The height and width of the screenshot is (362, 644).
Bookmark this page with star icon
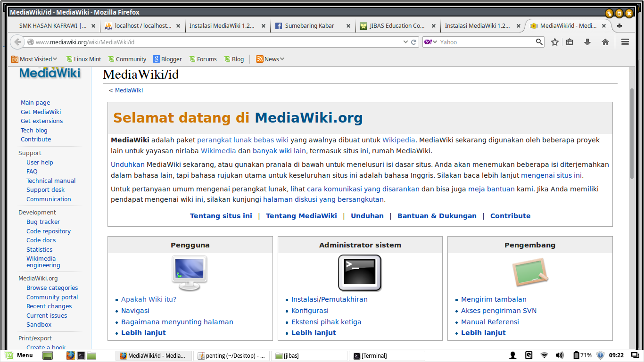(x=555, y=42)
